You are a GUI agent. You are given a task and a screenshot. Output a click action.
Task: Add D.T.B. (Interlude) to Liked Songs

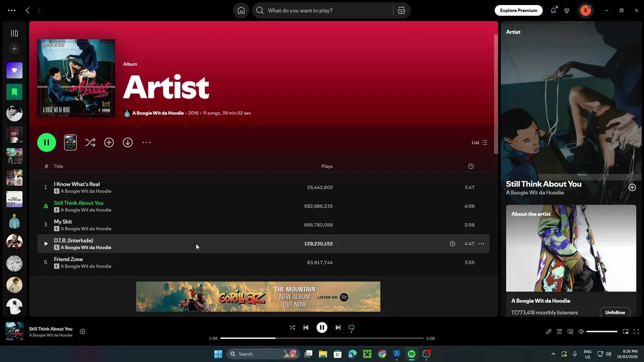point(452,244)
